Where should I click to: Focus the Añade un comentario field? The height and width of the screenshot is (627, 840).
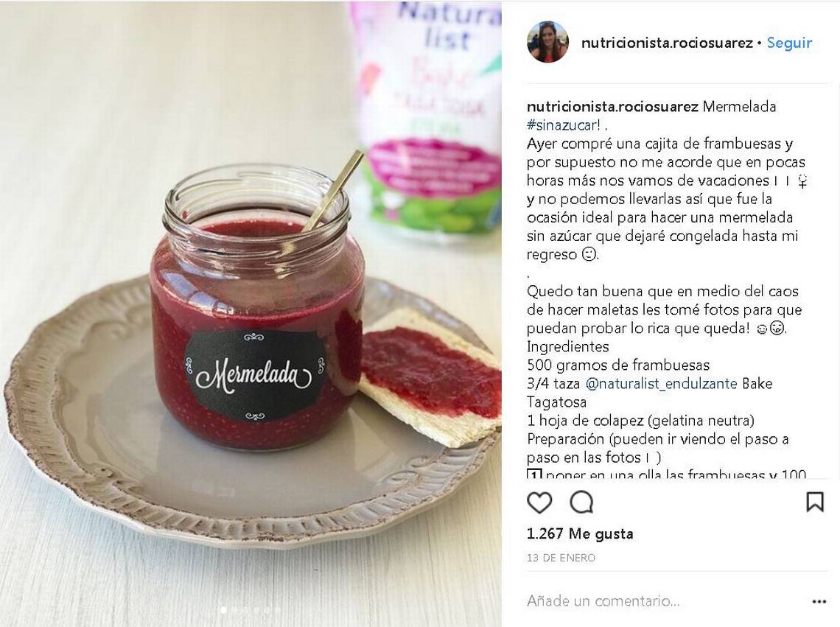pos(665,601)
